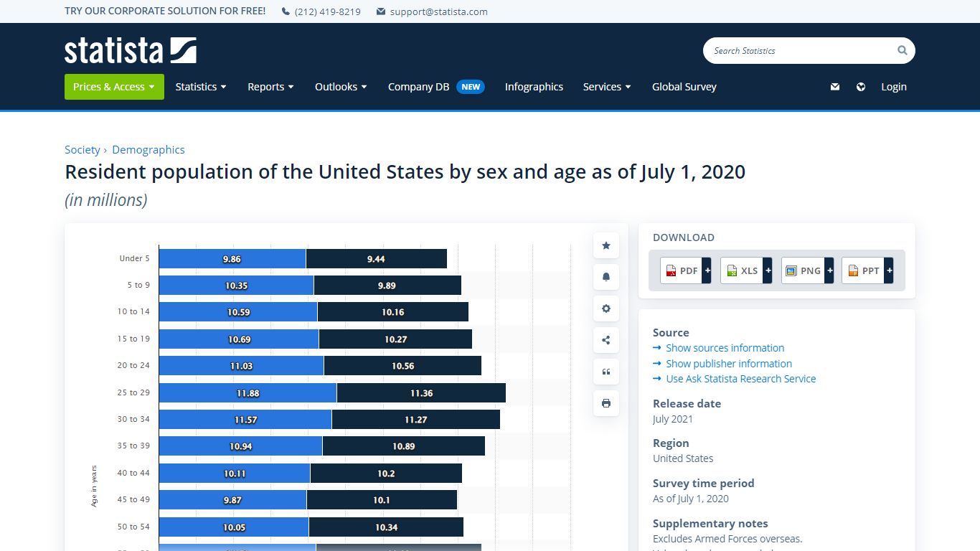Click the 11.57 bar for 30 to 34

[245, 420]
